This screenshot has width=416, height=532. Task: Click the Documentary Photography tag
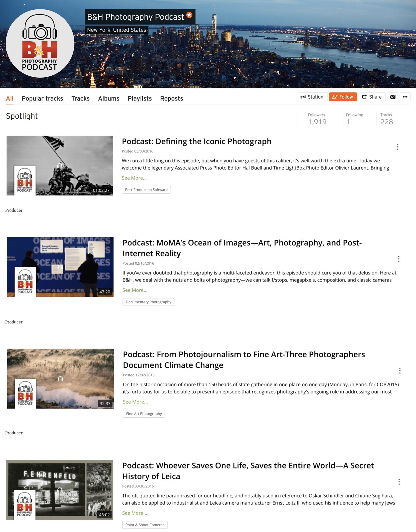click(148, 302)
